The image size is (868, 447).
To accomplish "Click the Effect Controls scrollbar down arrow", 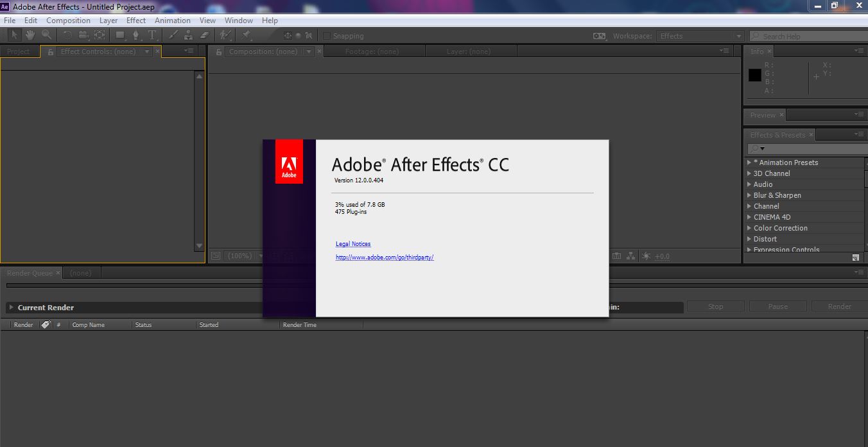I will click(x=199, y=246).
